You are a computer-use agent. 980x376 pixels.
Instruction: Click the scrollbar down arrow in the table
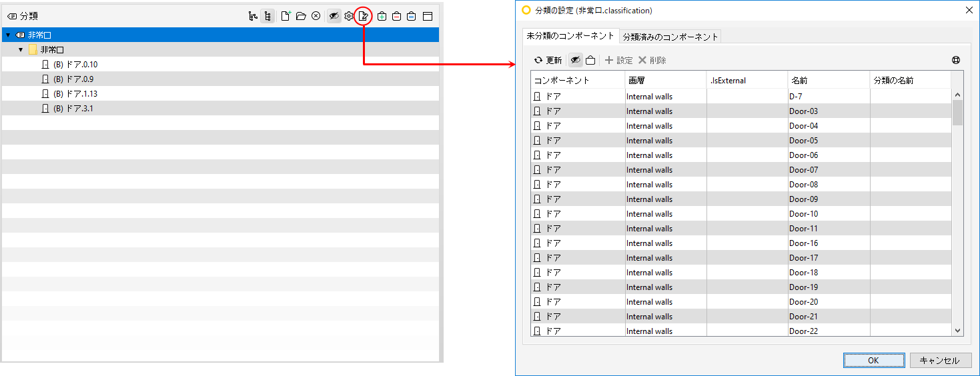(957, 330)
